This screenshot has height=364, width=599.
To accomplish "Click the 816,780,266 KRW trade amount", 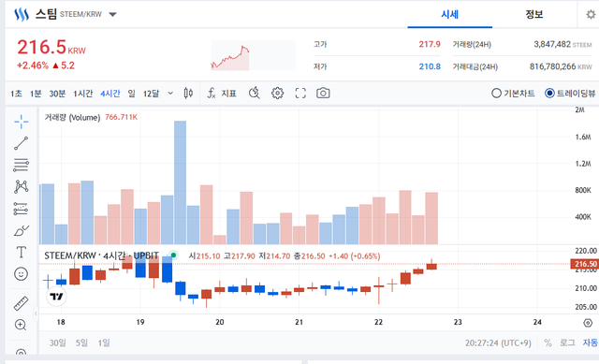I will (x=561, y=66).
